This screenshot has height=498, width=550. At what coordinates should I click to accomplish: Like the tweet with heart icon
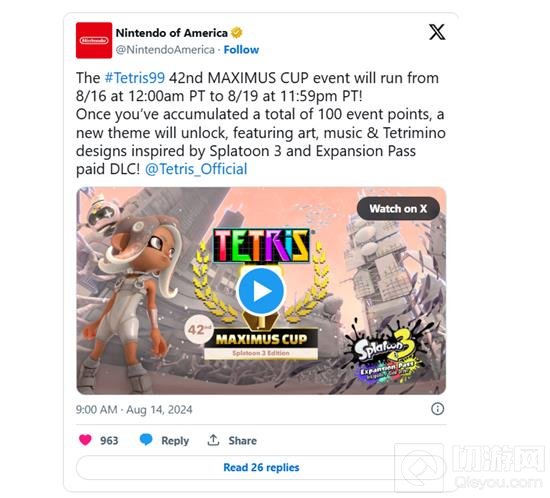pyautogui.click(x=85, y=440)
